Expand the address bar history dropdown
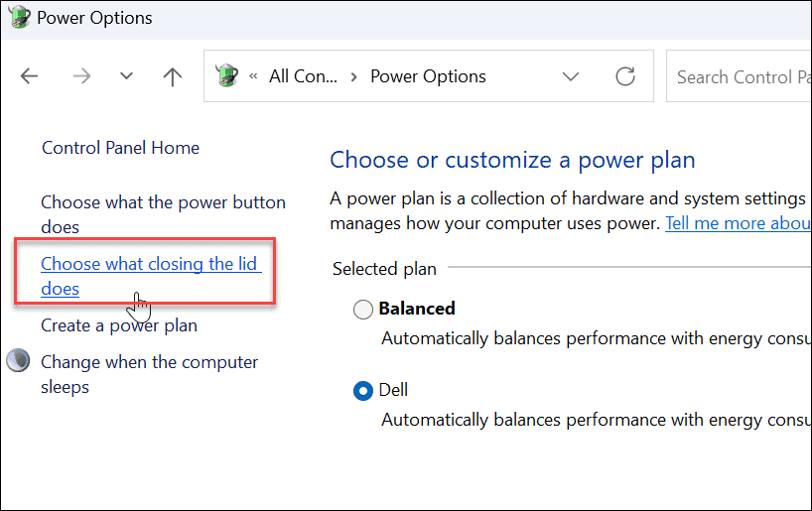This screenshot has height=511, width=812. click(x=571, y=76)
